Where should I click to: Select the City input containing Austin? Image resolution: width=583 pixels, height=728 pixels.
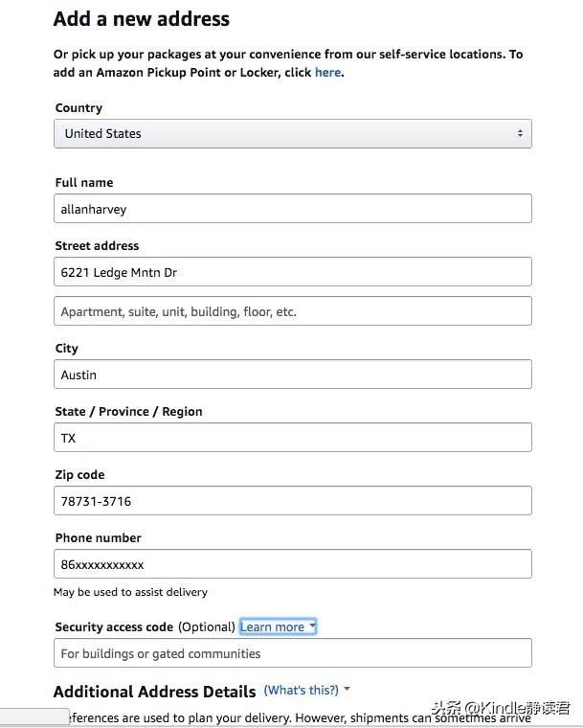[x=292, y=375]
